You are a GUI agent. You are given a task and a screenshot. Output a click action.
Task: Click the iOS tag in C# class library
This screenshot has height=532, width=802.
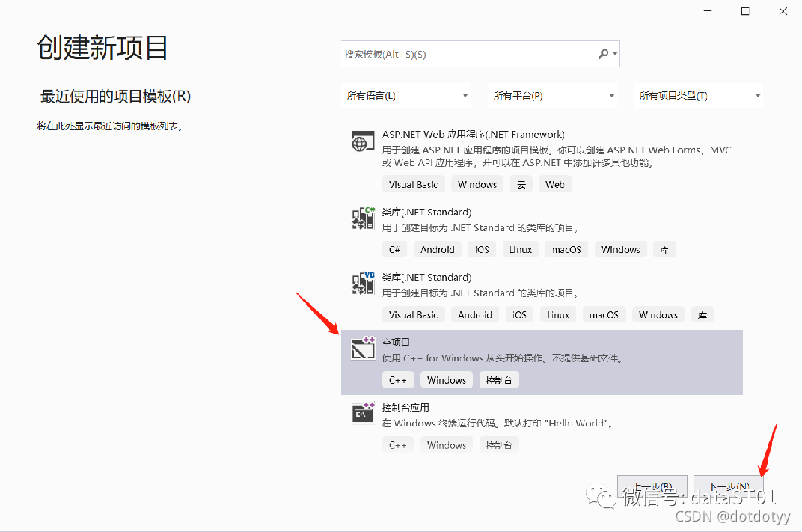pos(482,250)
